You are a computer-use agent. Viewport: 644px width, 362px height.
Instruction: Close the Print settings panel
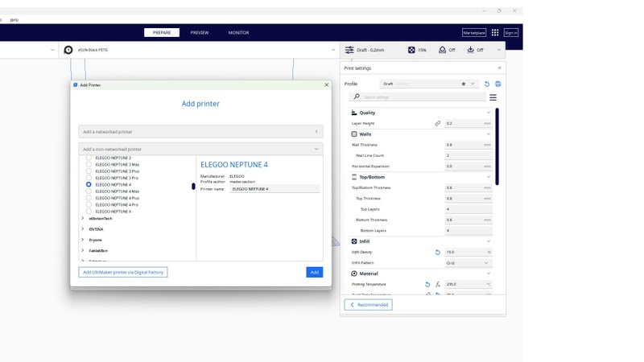pos(499,68)
